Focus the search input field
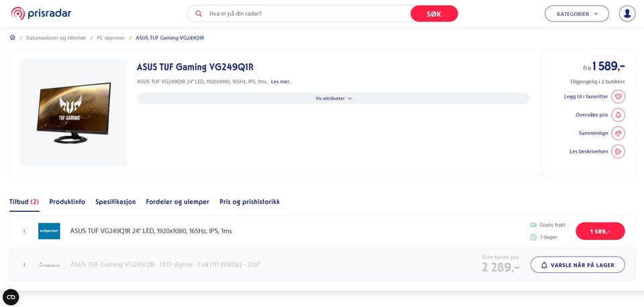The width and height of the screenshot is (644, 307). point(308,13)
